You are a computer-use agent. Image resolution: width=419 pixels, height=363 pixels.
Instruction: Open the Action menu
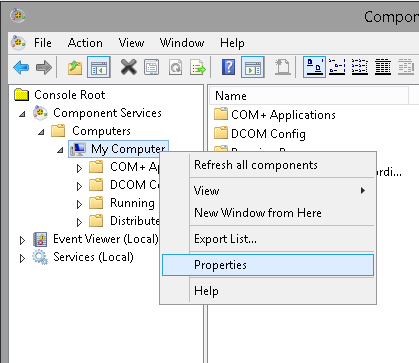tap(85, 43)
